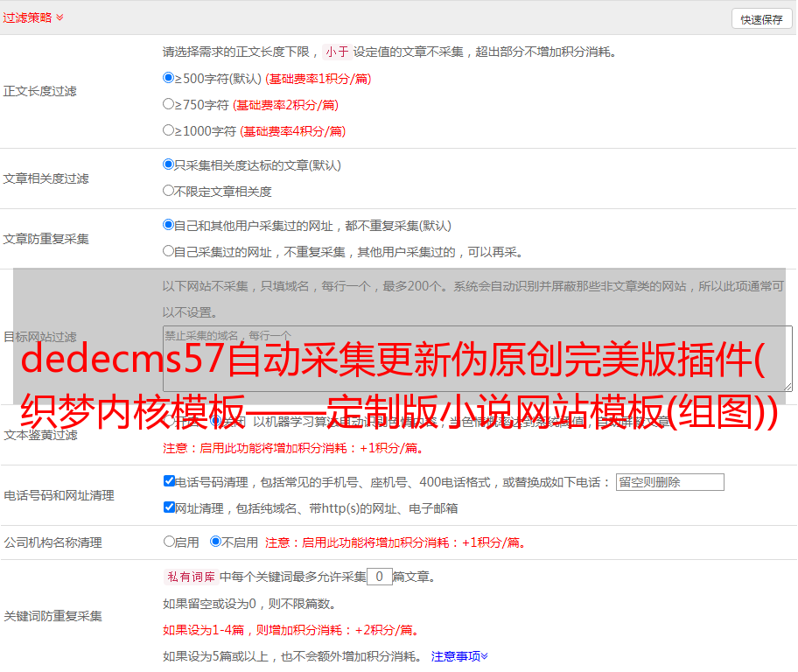Click the 留空则删除 phone replacement field
Viewport: 798px width, 672px height.
(x=669, y=482)
